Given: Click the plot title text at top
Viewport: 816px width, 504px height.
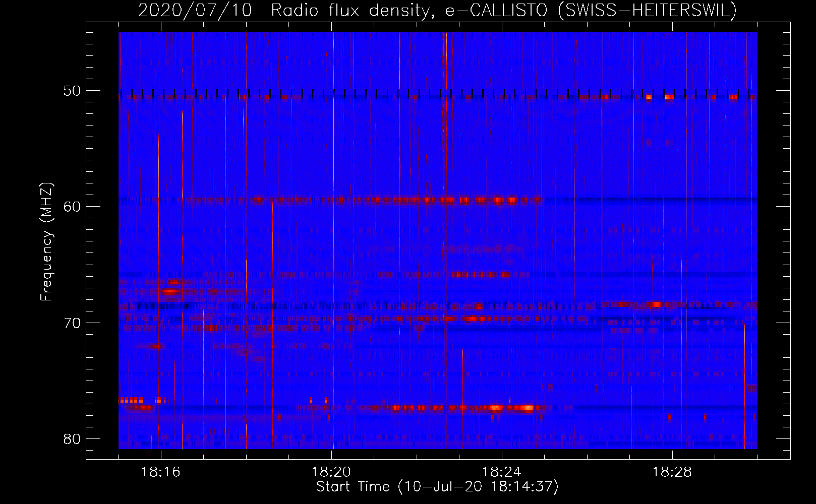Looking at the screenshot, I should (x=437, y=10).
